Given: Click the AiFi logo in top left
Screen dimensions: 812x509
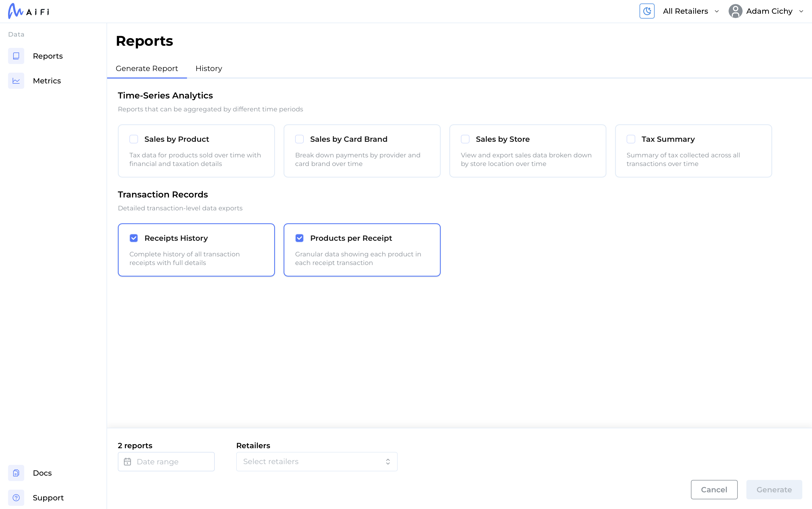Looking at the screenshot, I should click(28, 11).
